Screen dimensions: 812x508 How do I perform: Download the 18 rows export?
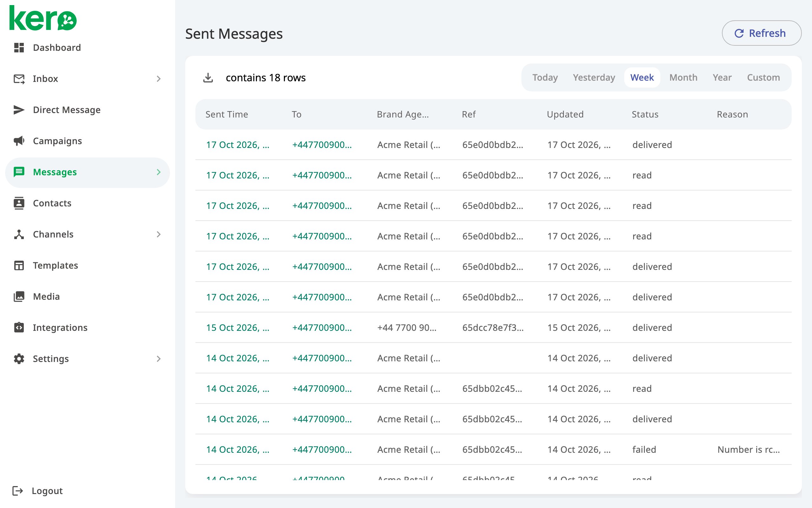click(x=208, y=77)
